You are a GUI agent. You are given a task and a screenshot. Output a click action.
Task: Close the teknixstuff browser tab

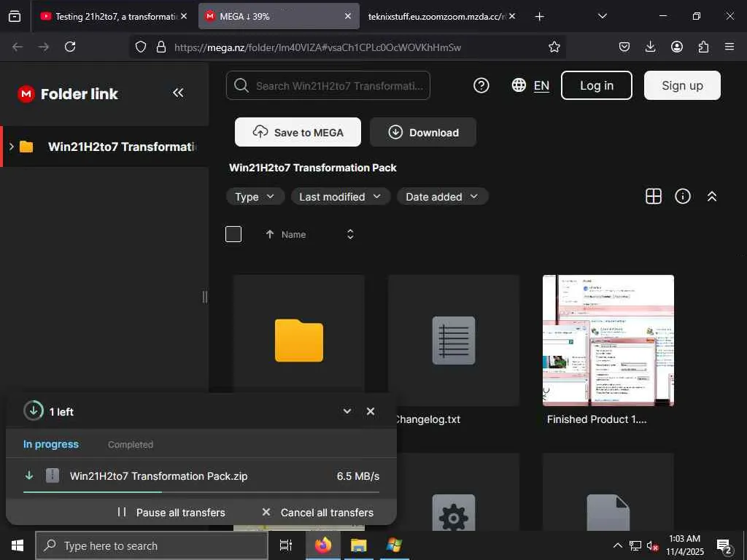coord(512,16)
